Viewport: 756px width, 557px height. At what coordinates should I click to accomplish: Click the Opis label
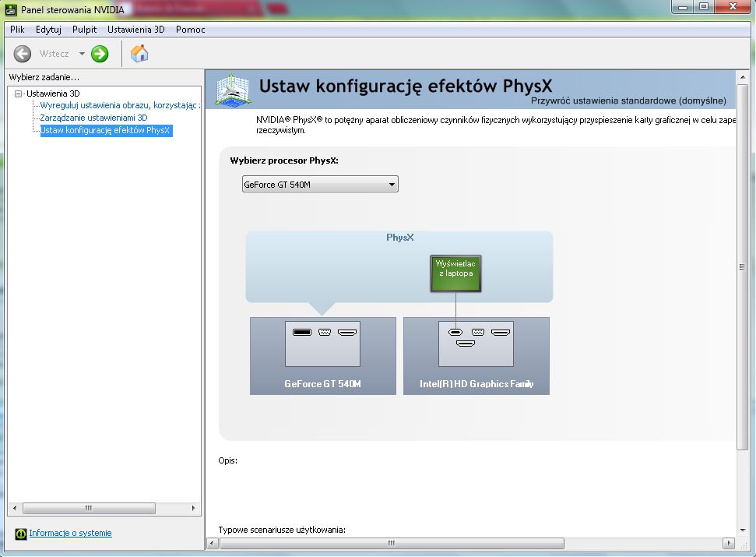227,460
